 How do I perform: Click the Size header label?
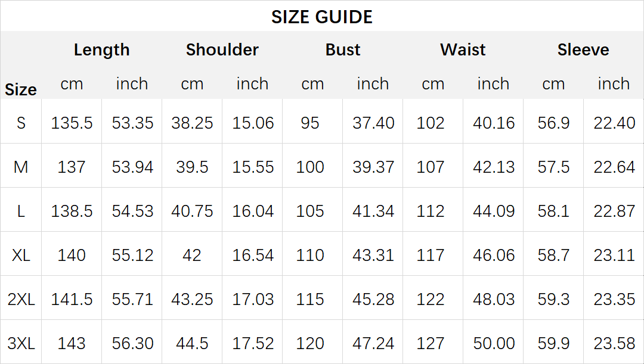[x=20, y=89]
